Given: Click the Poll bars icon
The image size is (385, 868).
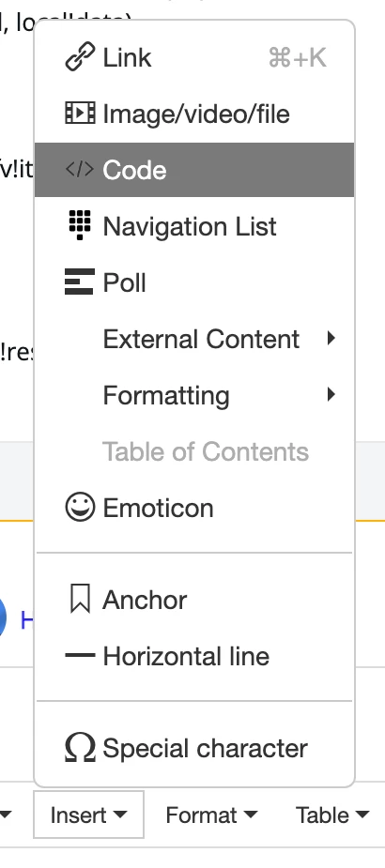Looking at the screenshot, I should tap(79, 282).
